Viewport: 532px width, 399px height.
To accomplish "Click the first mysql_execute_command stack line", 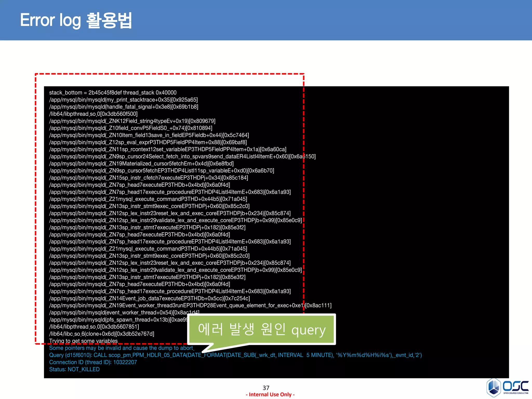I will [148, 199].
